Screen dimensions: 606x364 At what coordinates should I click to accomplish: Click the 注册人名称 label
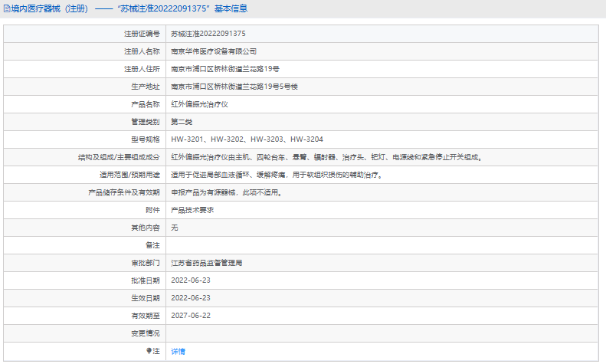coord(142,51)
